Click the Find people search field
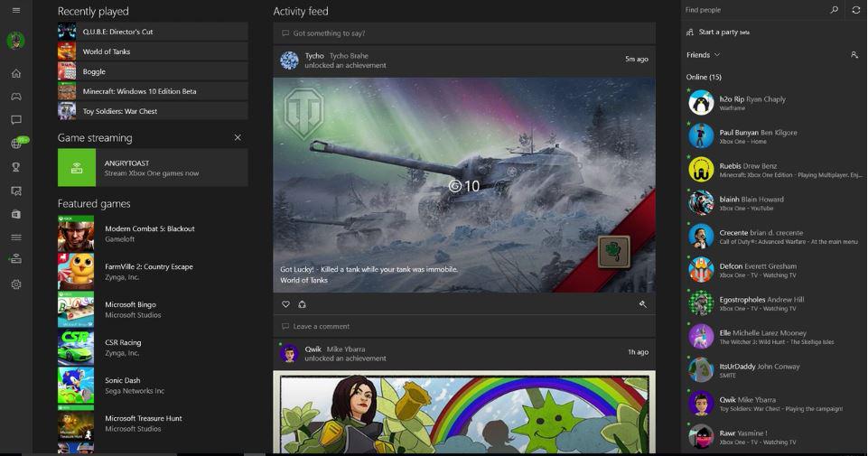This screenshot has height=456, width=868. (753, 10)
